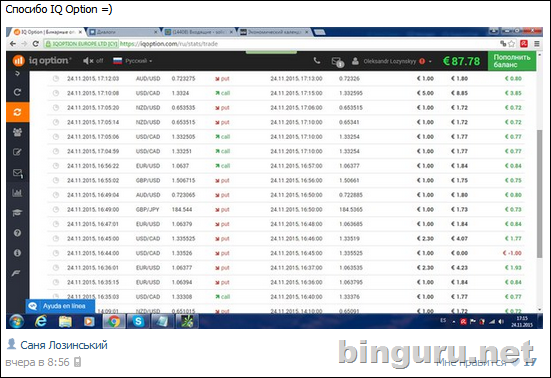Click the 1.506715 open price cell
This screenshot has width=551, height=378.
tap(183, 180)
